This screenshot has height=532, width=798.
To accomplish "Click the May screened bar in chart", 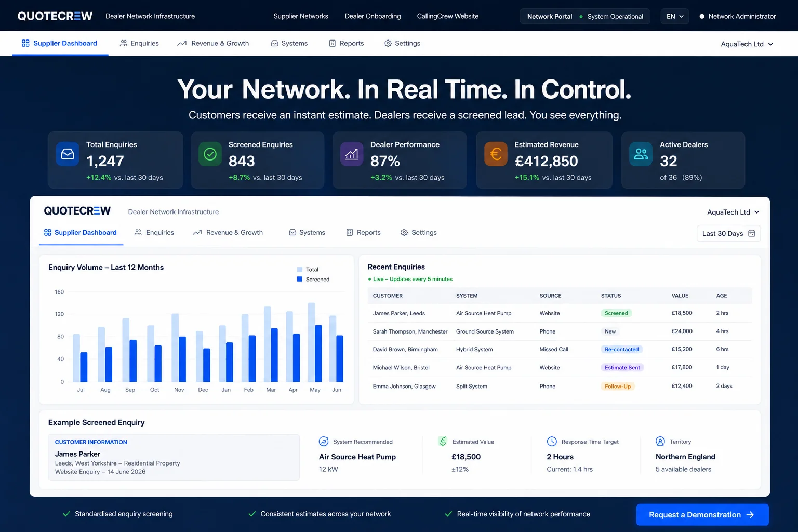I will pyautogui.click(x=318, y=353).
